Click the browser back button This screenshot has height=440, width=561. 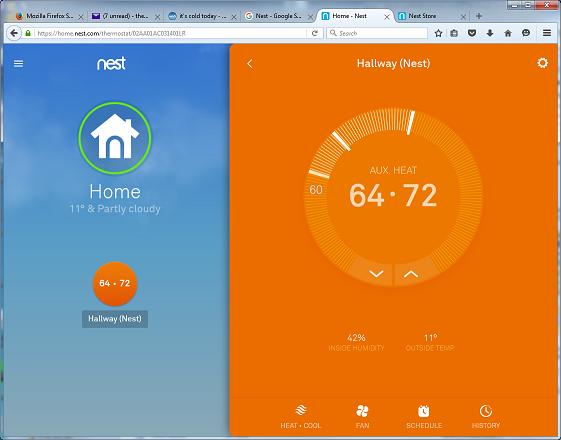tap(14, 33)
